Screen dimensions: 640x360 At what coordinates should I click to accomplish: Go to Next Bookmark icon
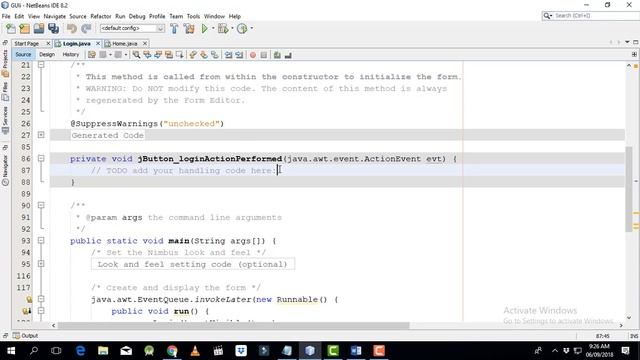(204, 55)
